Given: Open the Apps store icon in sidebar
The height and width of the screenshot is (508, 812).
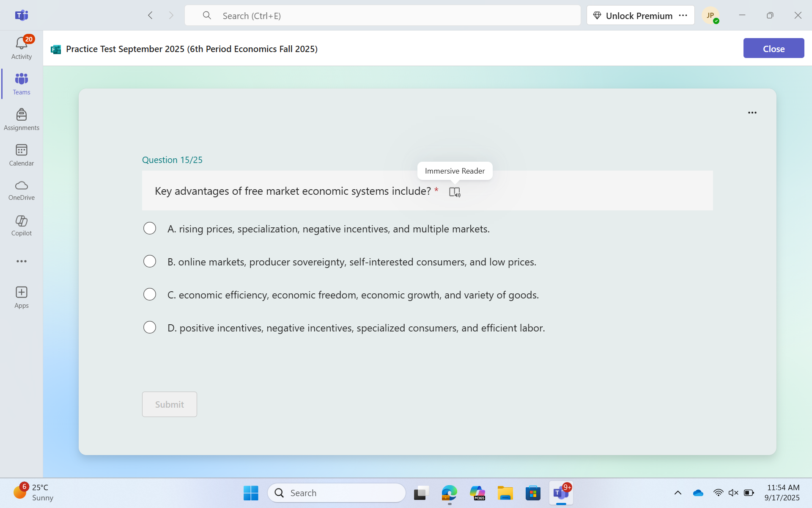Looking at the screenshot, I should coord(21,297).
